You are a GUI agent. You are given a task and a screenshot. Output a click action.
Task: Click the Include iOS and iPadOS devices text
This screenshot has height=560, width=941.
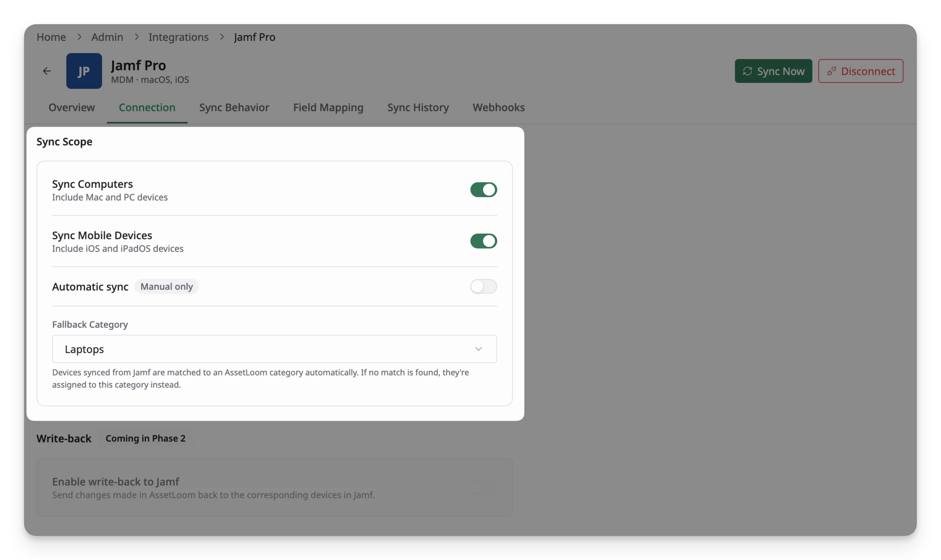point(118,249)
